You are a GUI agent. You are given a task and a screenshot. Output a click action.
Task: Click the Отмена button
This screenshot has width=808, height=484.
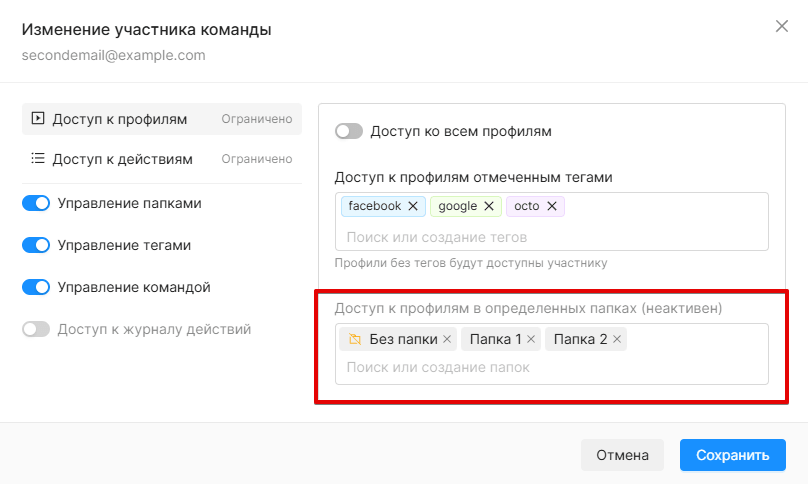[x=622, y=455]
